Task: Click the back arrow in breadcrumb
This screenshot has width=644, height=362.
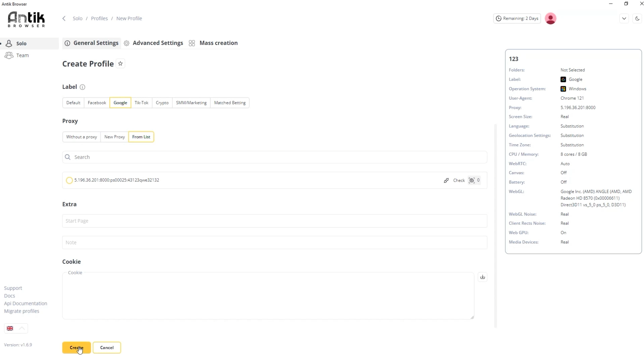Action: pos(64,18)
